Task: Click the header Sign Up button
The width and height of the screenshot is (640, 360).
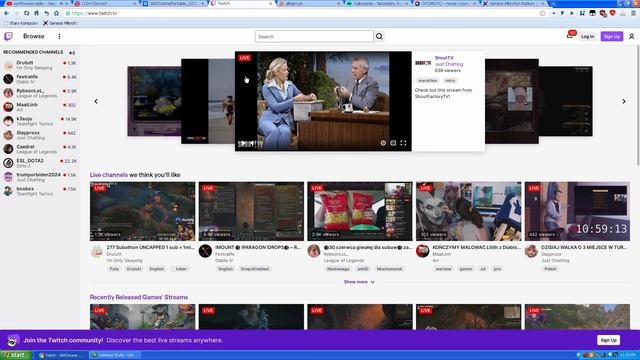Action: (x=611, y=36)
